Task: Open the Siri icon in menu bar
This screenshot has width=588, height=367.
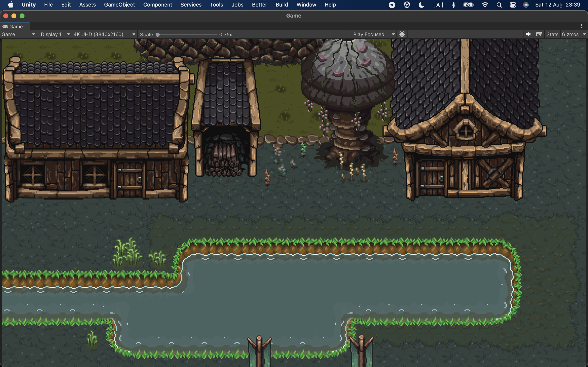Action: pyautogui.click(x=526, y=5)
